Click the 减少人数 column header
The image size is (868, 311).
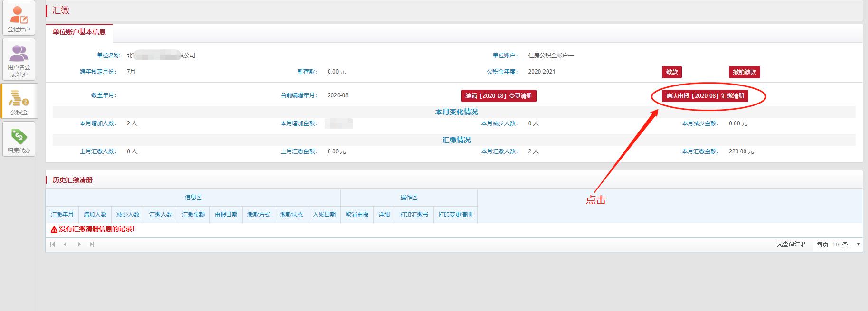[x=128, y=215]
